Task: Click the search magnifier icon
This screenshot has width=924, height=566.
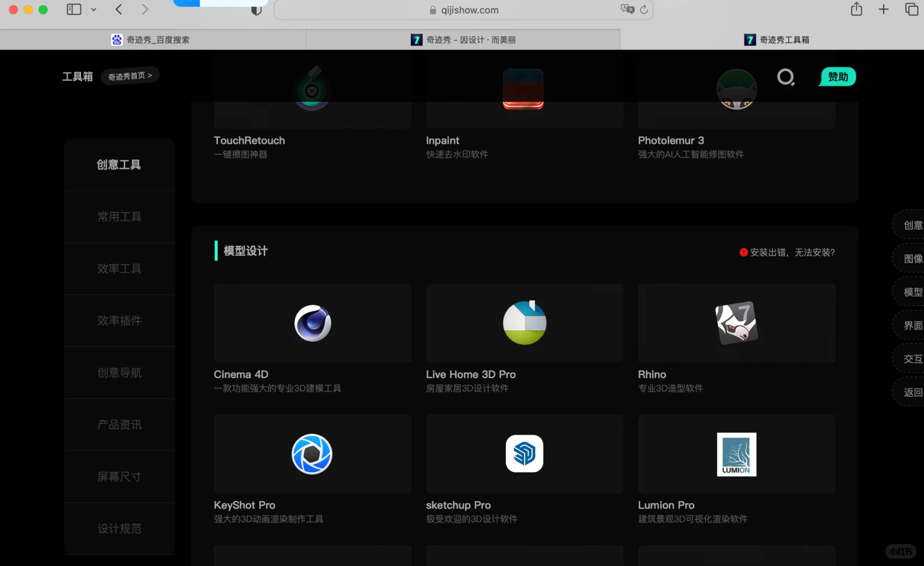Action: (785, 77)
